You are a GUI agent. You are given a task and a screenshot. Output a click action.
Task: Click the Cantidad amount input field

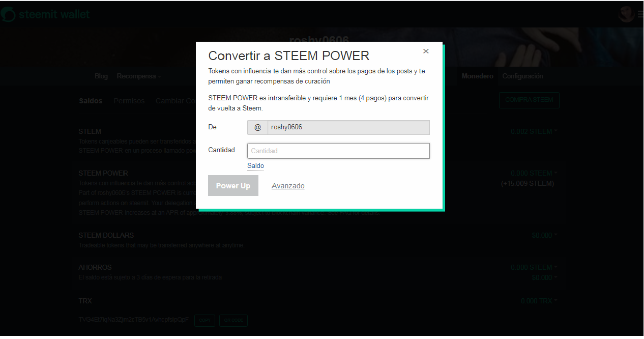coord(338,151)
